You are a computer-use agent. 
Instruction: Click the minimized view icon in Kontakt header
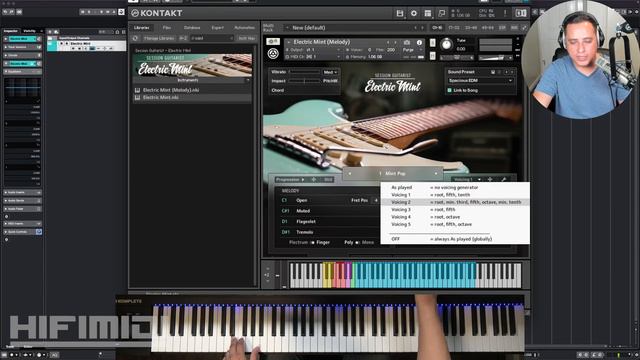coord(442,13)
